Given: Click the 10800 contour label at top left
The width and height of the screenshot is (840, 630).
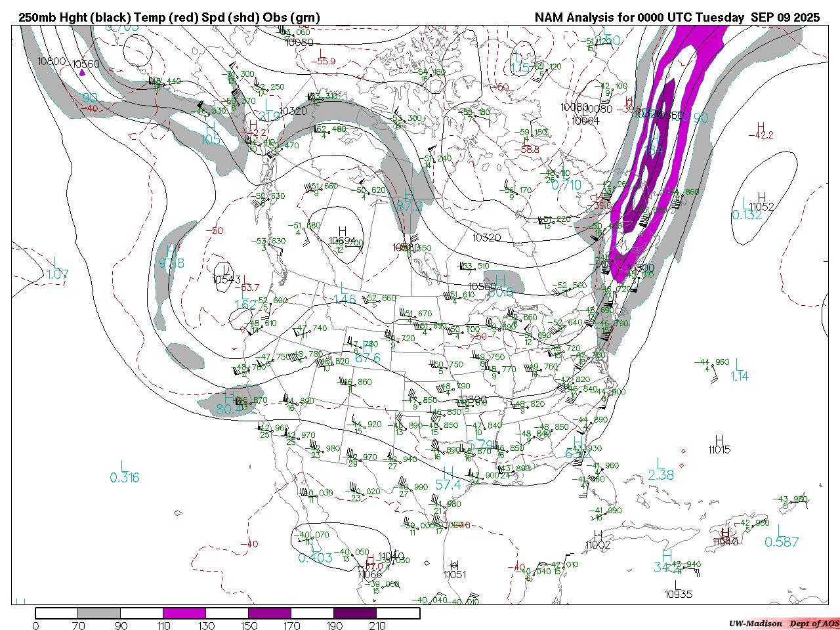Looking at the screenshot, I should tap(51, 62).
